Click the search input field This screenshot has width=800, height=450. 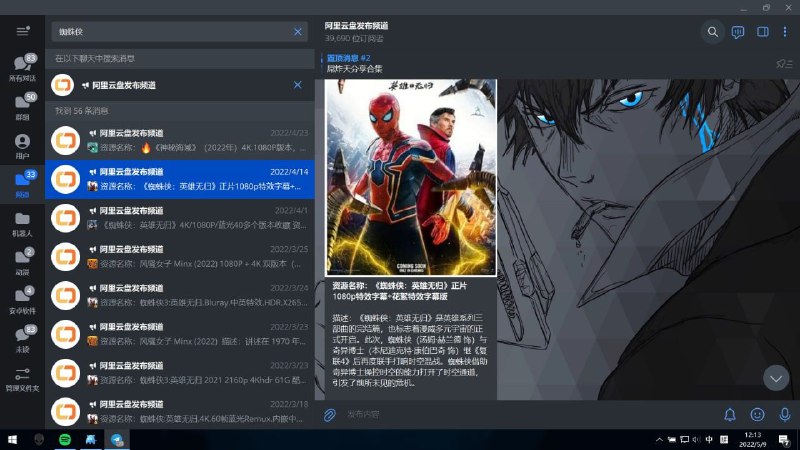click(172, 32)
